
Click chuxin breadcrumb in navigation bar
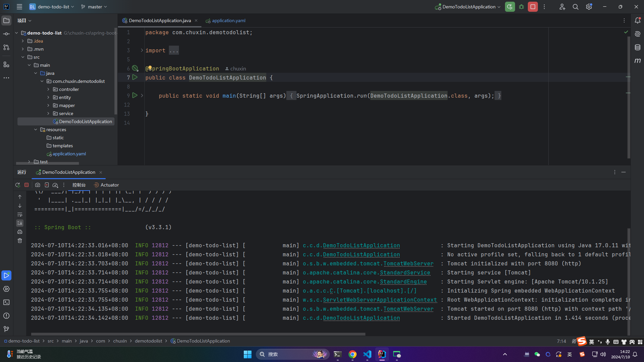tap(120, 341)
